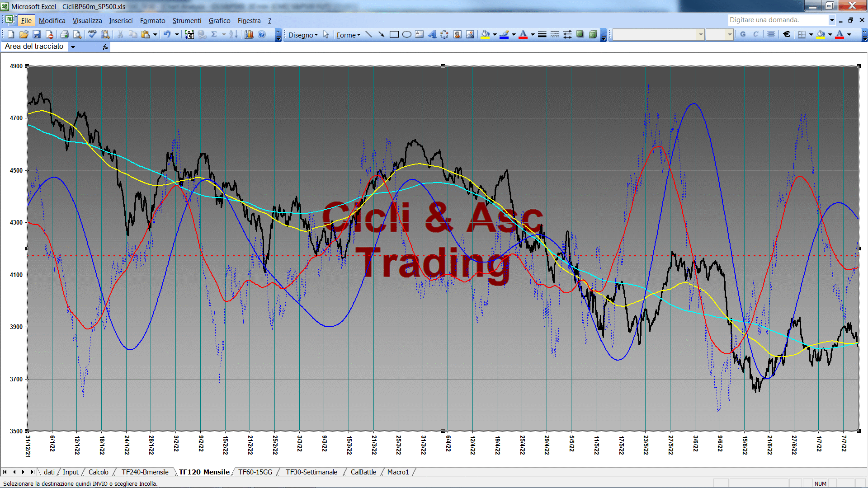The width and height of the screenshot is (868, 488).
Task: Click the Shadow Style icon
Action: click(x=580, y=34)
